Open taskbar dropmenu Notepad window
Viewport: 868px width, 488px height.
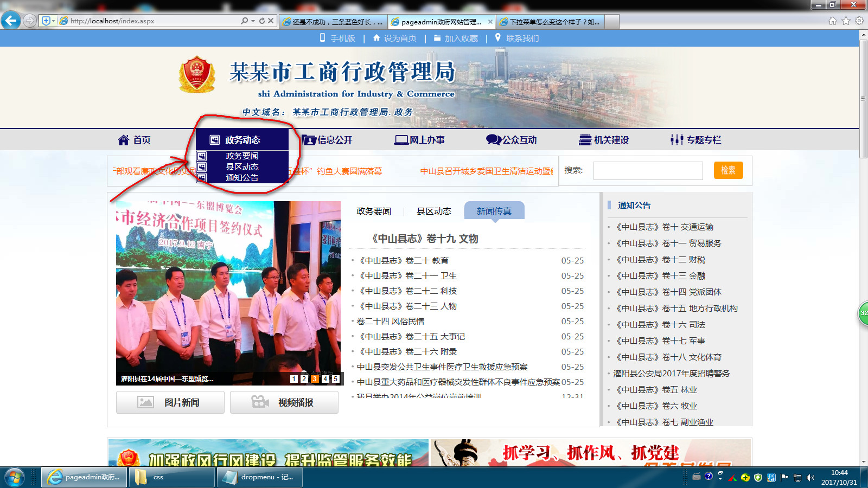pos(259,477)
